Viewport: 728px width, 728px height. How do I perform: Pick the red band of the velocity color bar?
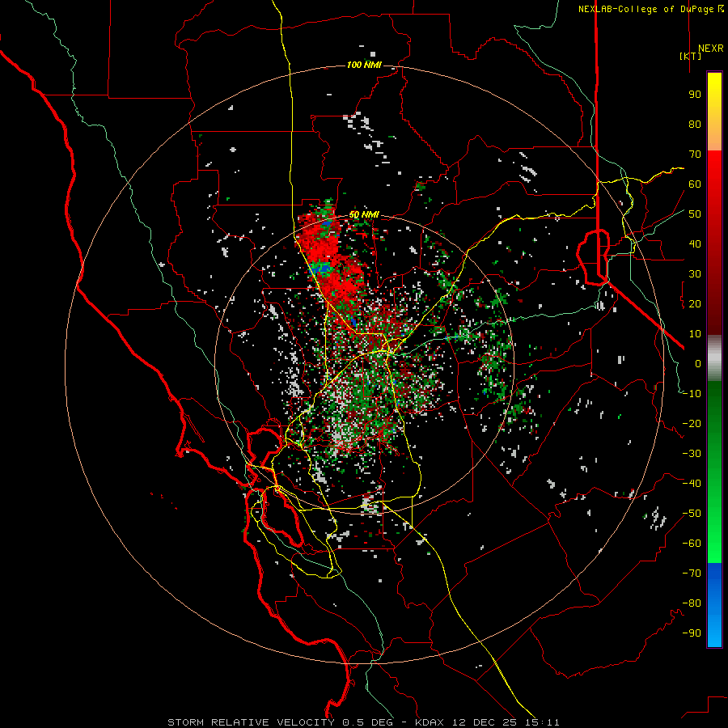714,243
